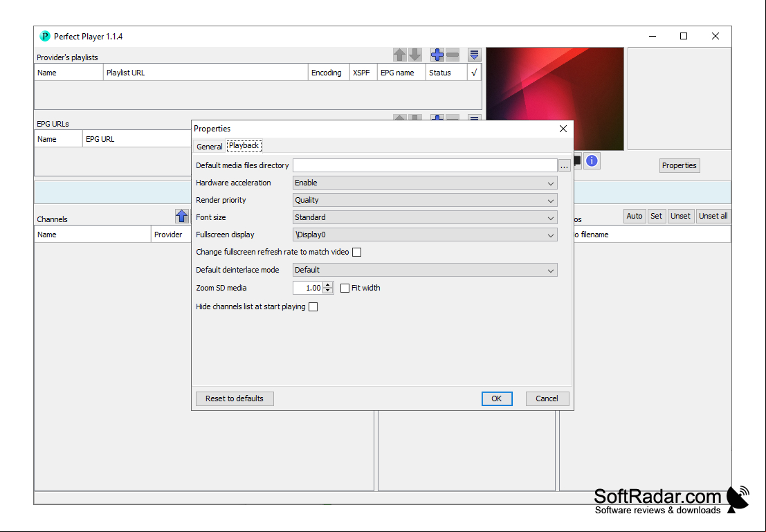The width and height of the screenshot is (766, 532).
Task: Focus the Default media files directory field
Action: [425, 165]
